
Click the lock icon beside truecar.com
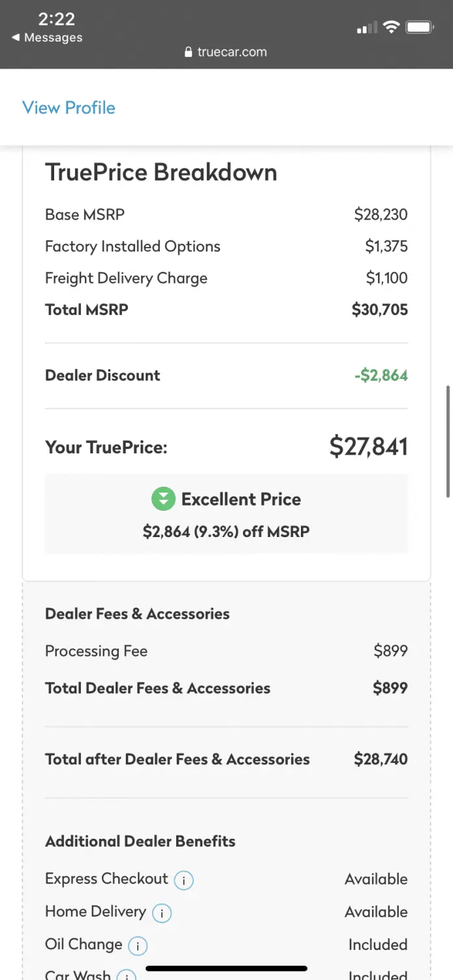(189, 52)
